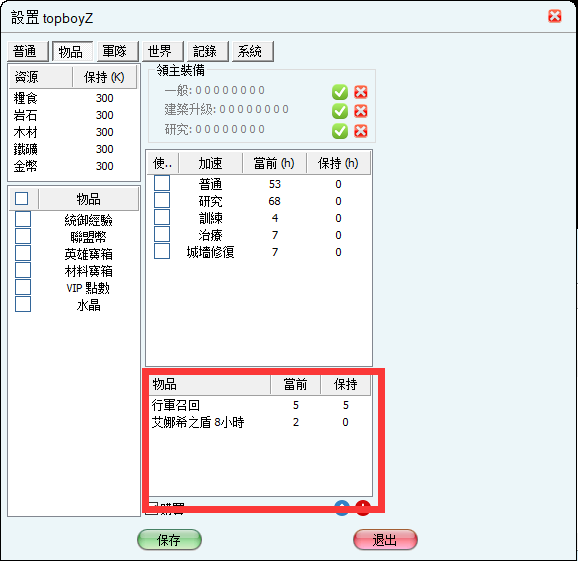Open the 世界 tab
This screenshot has height=561, width=578.
[x=163, y=51]
